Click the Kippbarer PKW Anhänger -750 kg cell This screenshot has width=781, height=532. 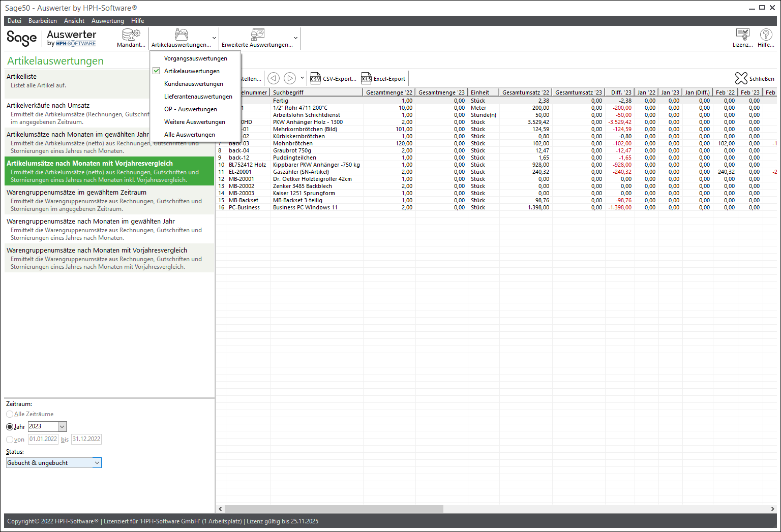316,165
